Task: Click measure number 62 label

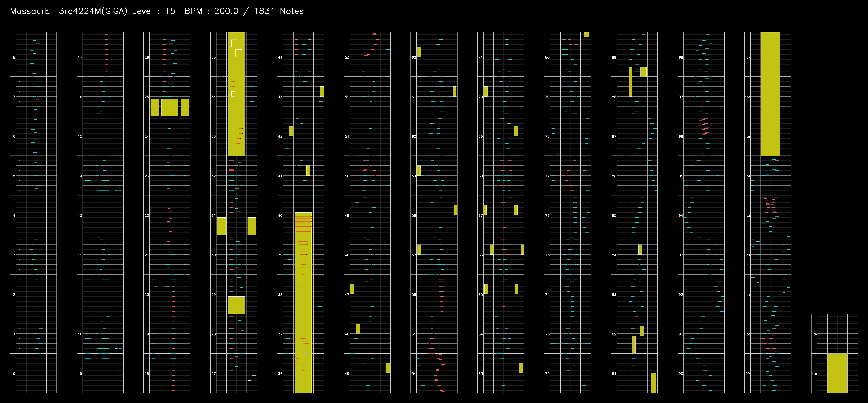Action: point(414,57)
